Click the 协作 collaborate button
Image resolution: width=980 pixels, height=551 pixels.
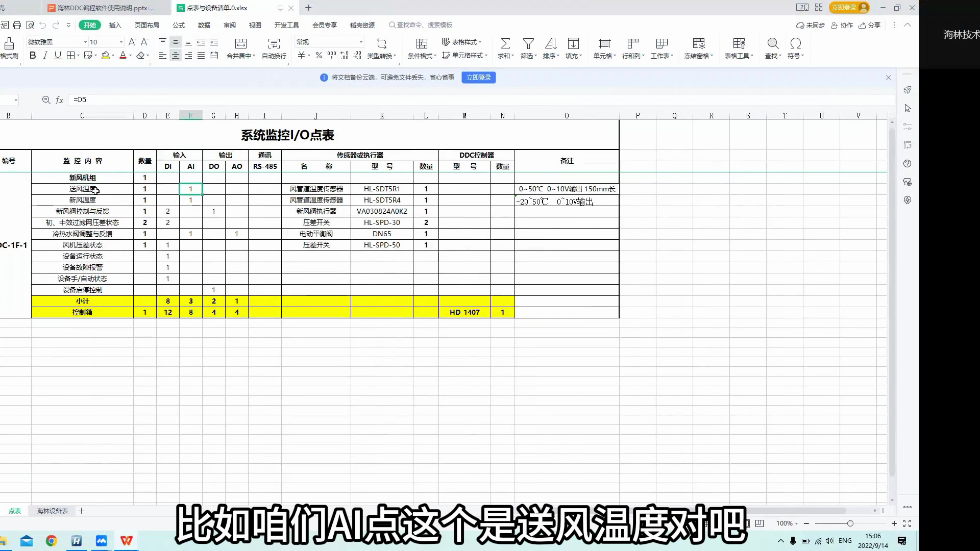(842, 25)
